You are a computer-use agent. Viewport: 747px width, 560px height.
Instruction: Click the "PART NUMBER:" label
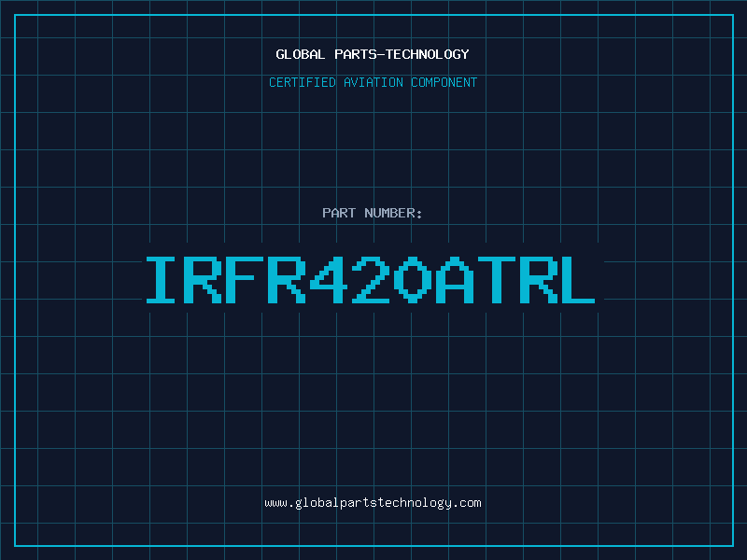click(373, 214)
